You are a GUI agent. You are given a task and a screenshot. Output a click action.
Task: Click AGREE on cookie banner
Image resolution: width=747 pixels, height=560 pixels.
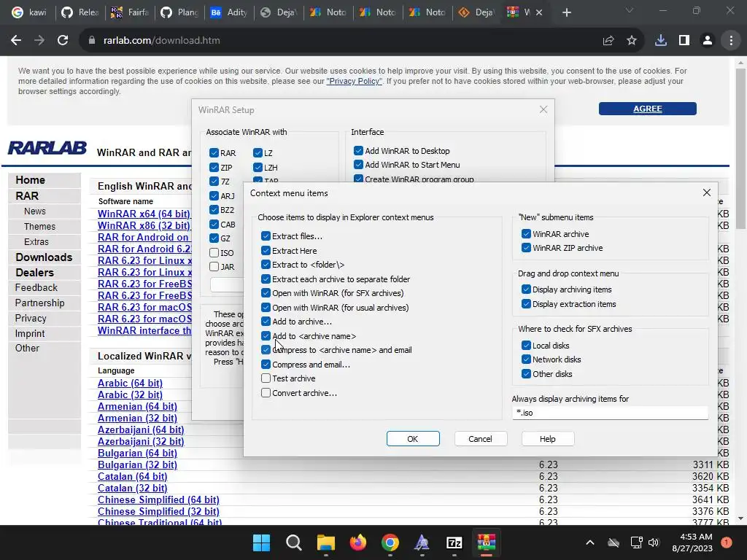[x=648, y=109]
